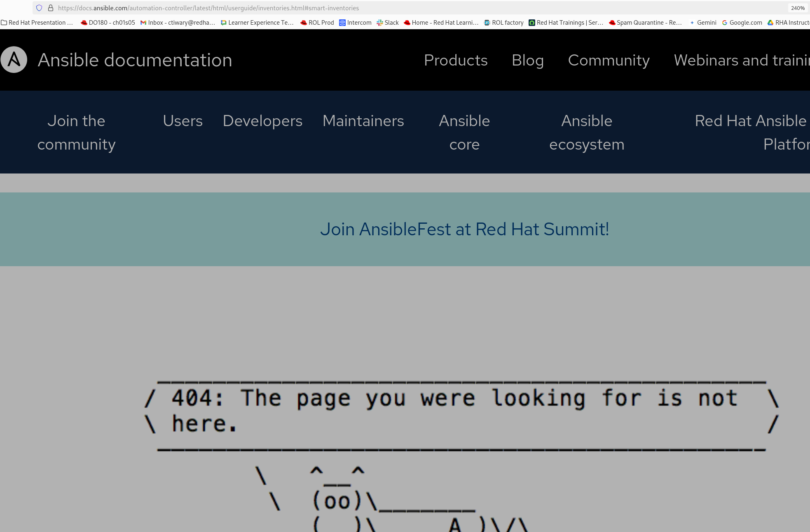Click the 240% zoom level indicator
The image size is (810, 532).
pyautogui.click(x=798, y=8)
